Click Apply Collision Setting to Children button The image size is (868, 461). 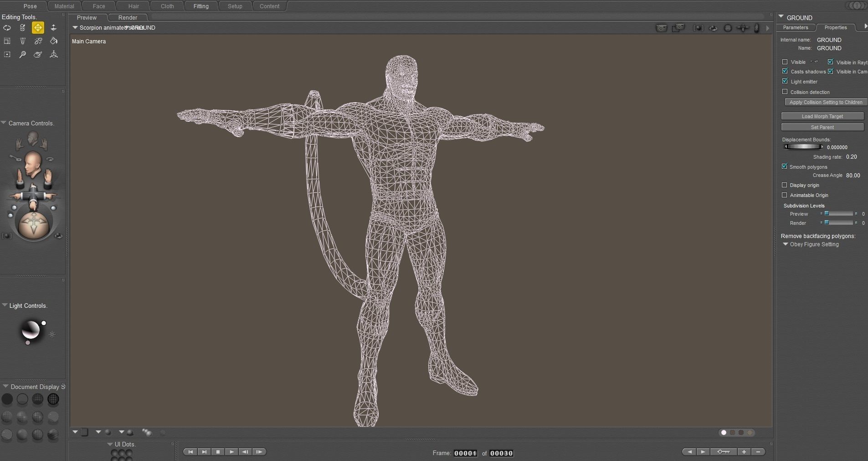(x=826, y=102)
